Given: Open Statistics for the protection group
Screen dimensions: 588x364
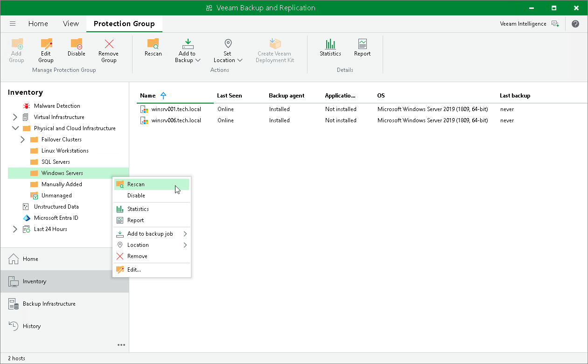Looking at the screenshot, I should coord(330,47).
